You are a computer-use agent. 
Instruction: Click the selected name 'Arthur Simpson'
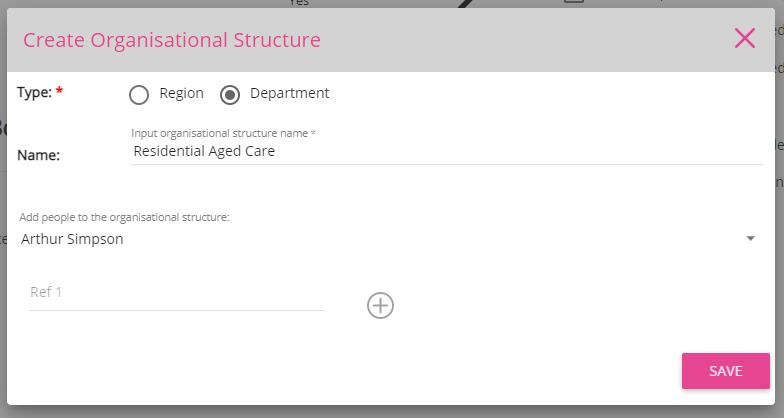[x=72, y=239]
